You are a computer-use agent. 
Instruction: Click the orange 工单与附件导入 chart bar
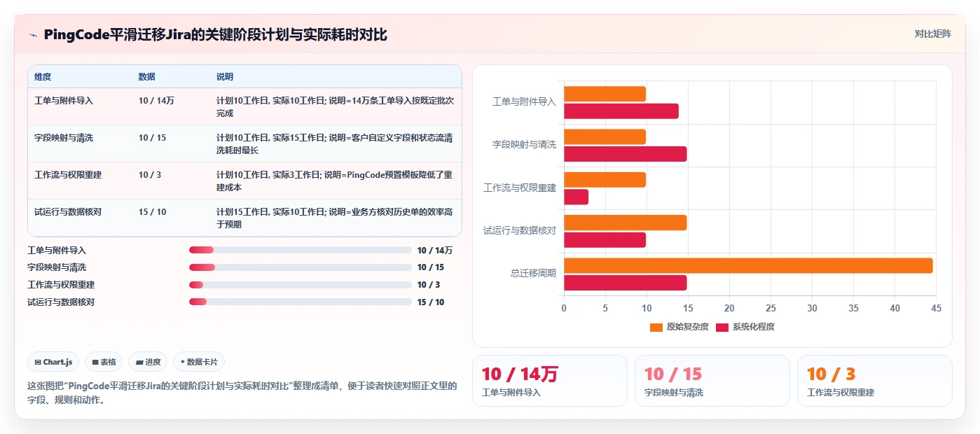(605, 94)
